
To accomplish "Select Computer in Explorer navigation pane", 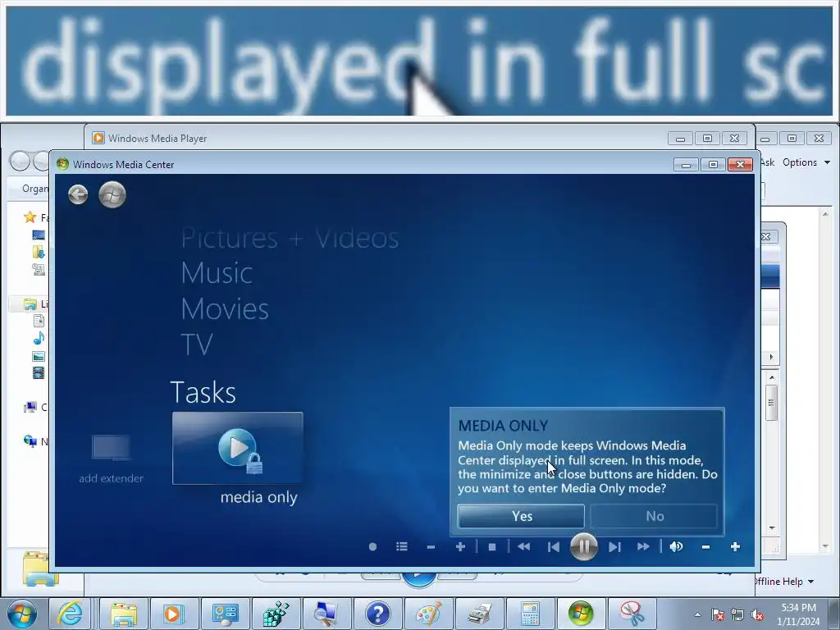I will [x=34, y=408].
